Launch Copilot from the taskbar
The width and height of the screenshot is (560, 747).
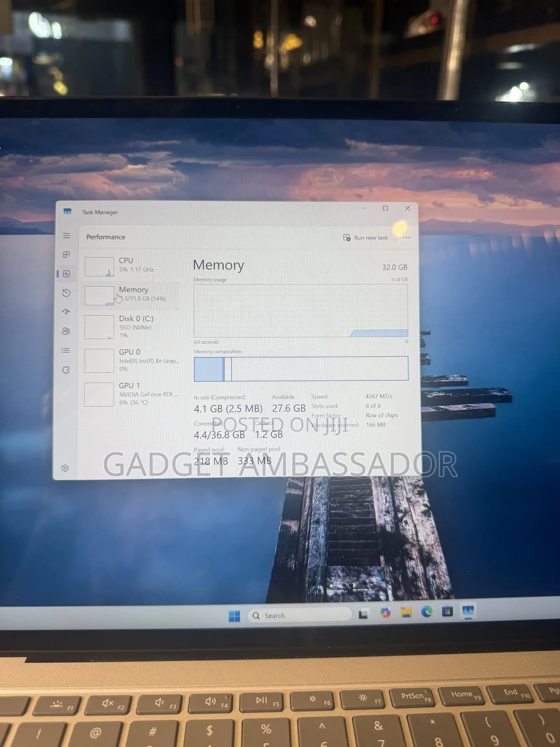[385, 613]
